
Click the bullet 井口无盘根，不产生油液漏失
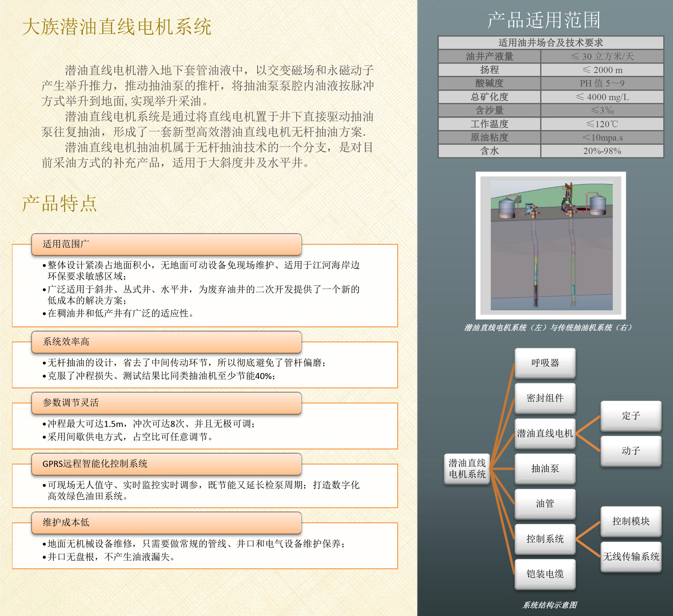coord(109,557)
